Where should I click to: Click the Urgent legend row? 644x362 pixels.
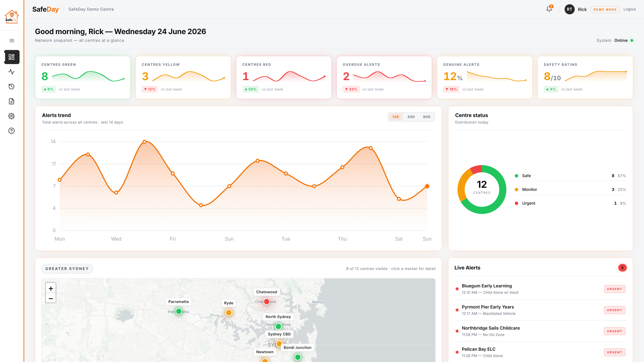pyautogui.click(x=570, y=203)
